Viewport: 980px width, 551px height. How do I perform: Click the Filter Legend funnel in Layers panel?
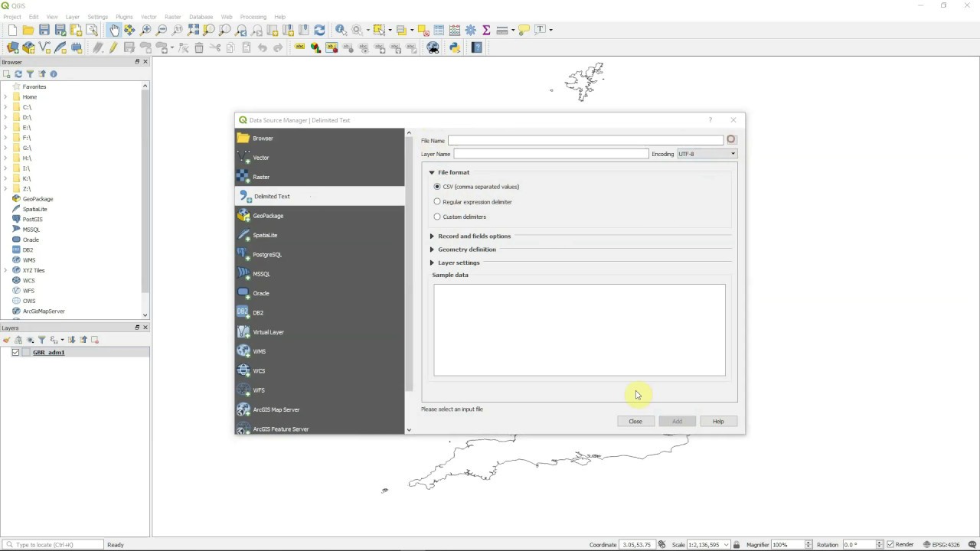(42, 340)
